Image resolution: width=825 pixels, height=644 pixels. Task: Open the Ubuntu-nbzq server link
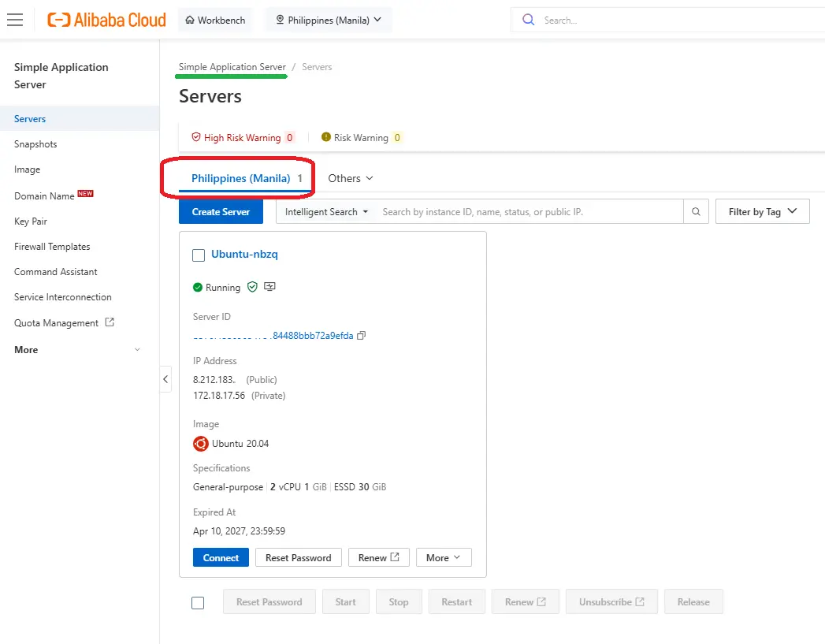(244, 254)
